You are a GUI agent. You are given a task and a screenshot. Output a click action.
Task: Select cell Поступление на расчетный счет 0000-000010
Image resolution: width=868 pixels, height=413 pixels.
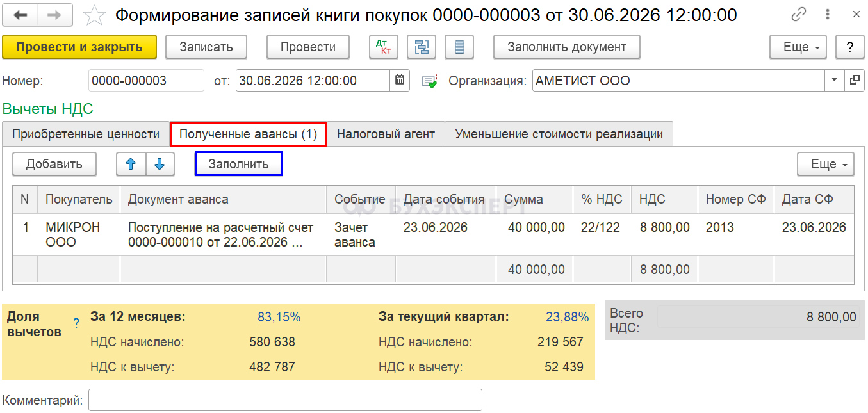224,235
